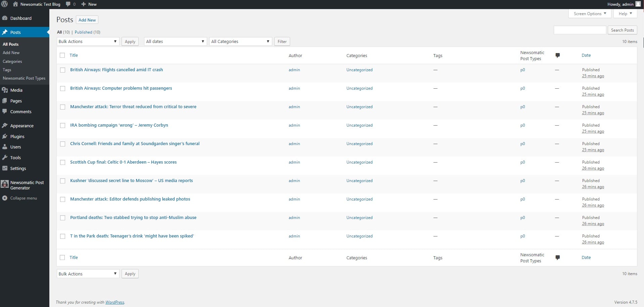Click the Newsomatic Post Generator icon
644x307 pixels.
click(x=5, y=184)
